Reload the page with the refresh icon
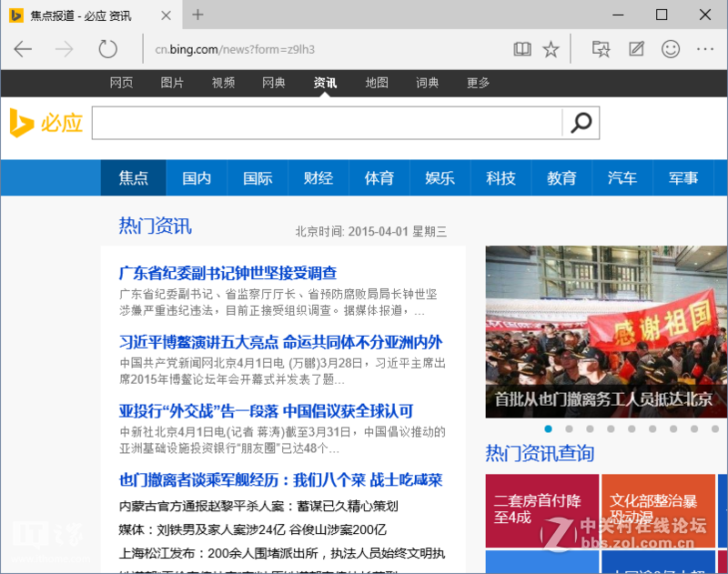Image resolution: width=728 pixels, height=574 pixels. 107,49
